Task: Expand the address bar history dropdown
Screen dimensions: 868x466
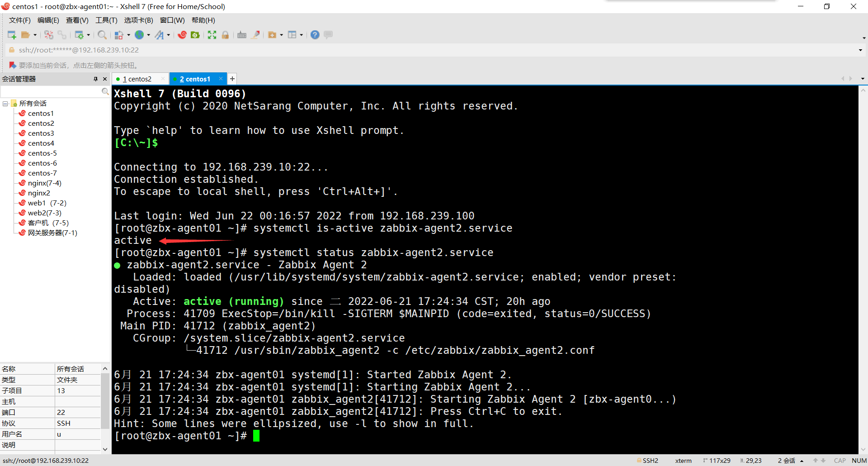Action: coord(860,50)
